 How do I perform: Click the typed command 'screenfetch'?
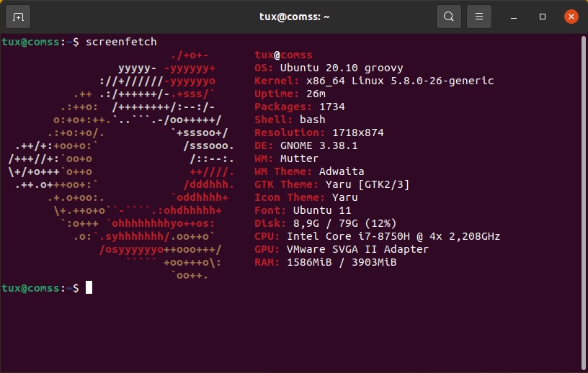coord(121,42)
